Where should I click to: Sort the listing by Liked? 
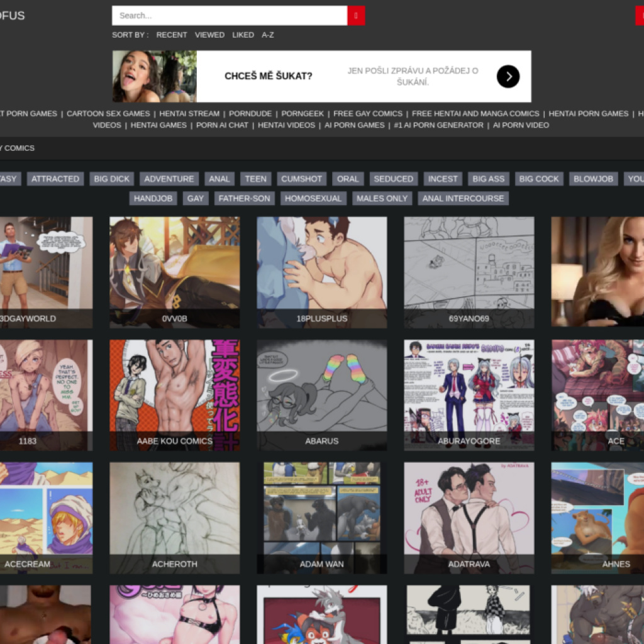[243, 35]
